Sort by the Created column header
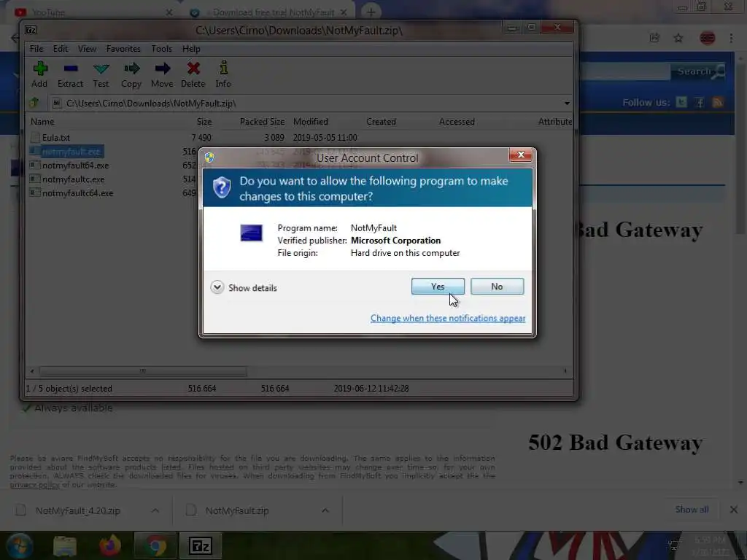The width and height of the screenshot is (747, 560). coord(381,122)
